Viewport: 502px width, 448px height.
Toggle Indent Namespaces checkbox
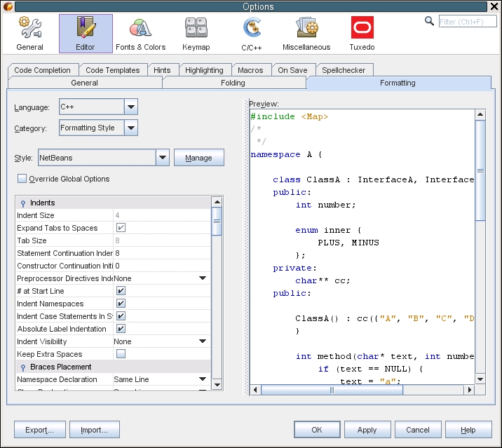[121, 304]
